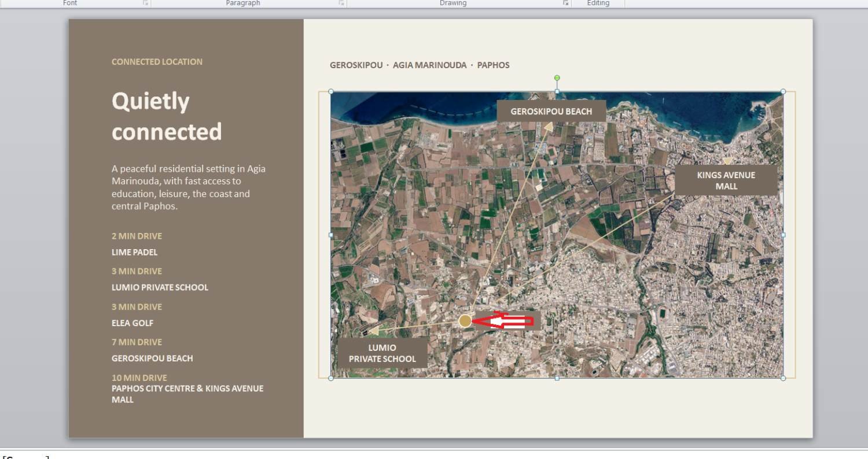Viewport: 868px width, 459px height.
Task: Open the Paragraph dialog box launcher
Action: click(x=341, y=3)
